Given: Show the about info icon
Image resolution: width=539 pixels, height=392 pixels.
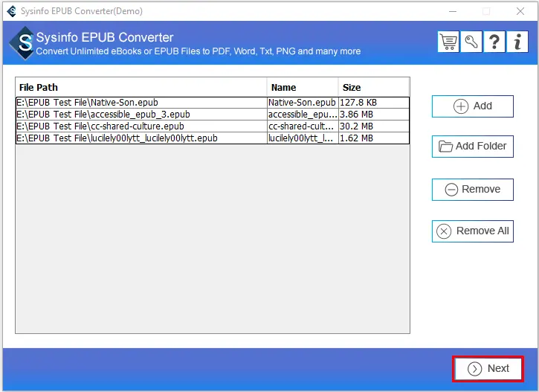Looking at the screenshot, I should coord(517,42).
